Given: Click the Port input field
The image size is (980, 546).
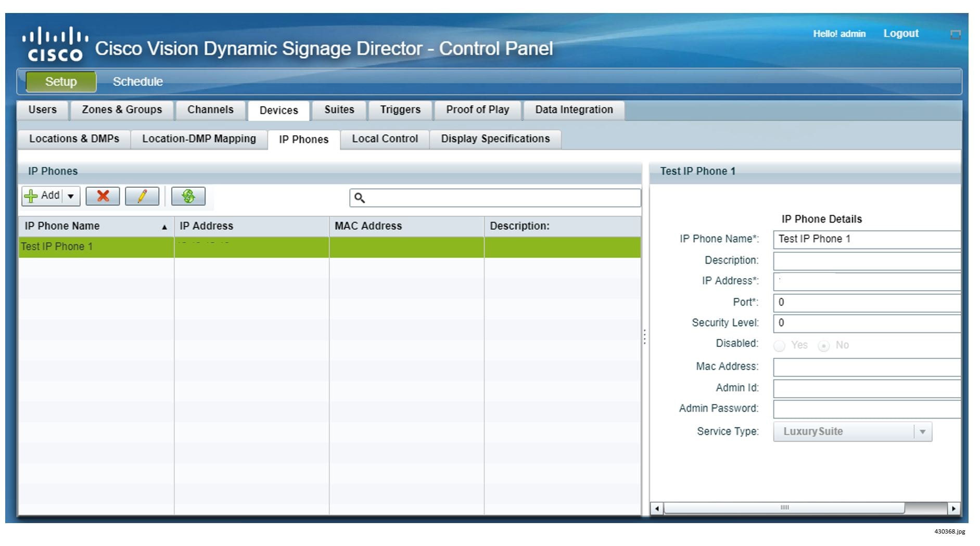Looking at the screenshot, I should tap(867, 303).
